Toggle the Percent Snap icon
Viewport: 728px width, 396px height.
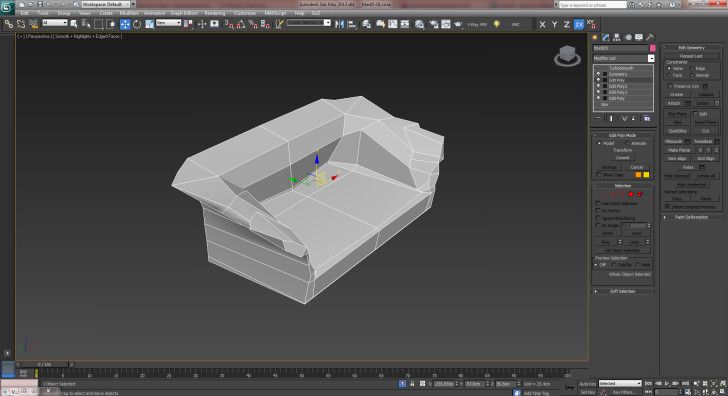pos(253,24)
